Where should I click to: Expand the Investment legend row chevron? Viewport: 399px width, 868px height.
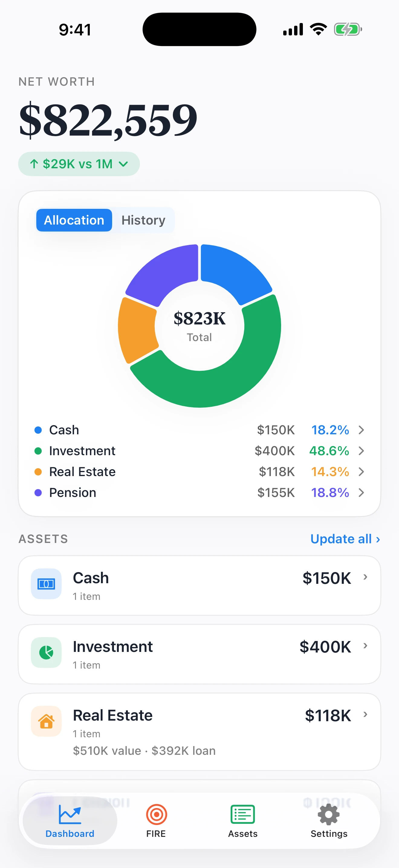tap(361, 451)
